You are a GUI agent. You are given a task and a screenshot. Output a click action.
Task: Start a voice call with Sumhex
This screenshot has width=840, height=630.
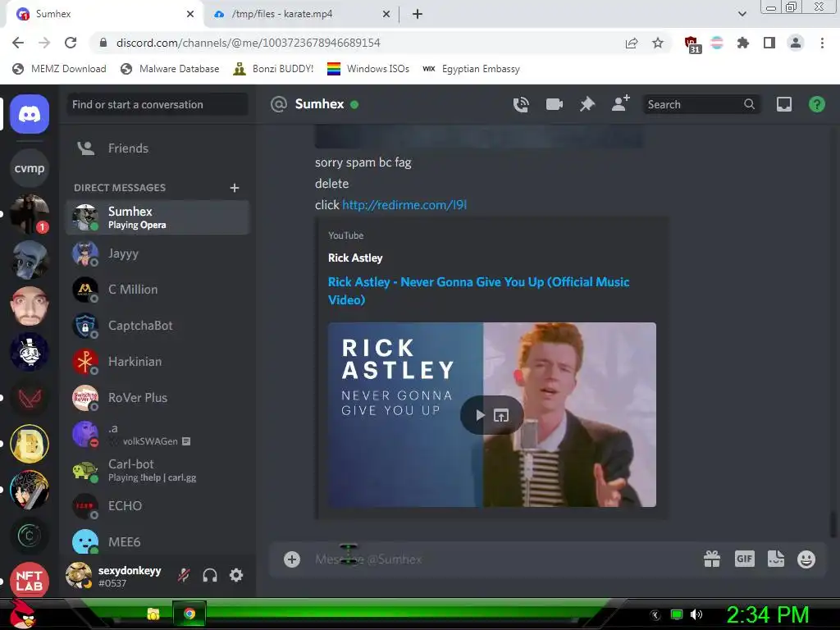tap(521, 104)
